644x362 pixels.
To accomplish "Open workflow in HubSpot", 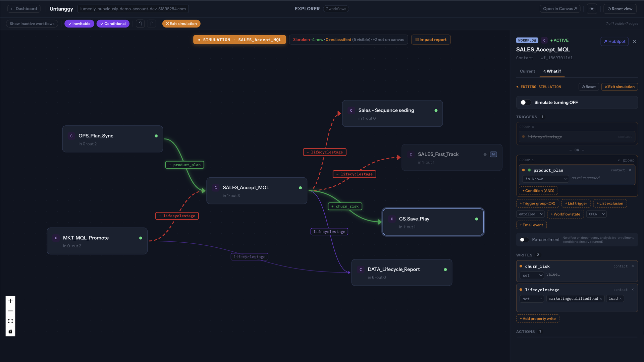I will pos(614,42).
